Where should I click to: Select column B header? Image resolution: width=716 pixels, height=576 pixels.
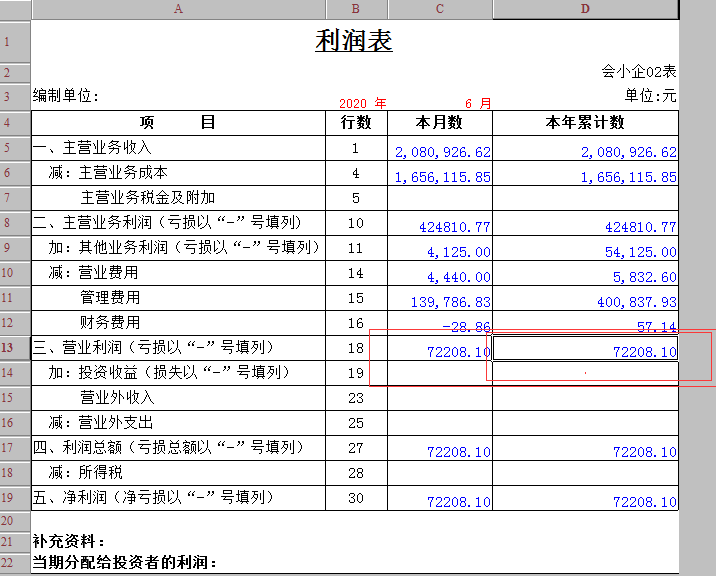[x=356, y=9]
